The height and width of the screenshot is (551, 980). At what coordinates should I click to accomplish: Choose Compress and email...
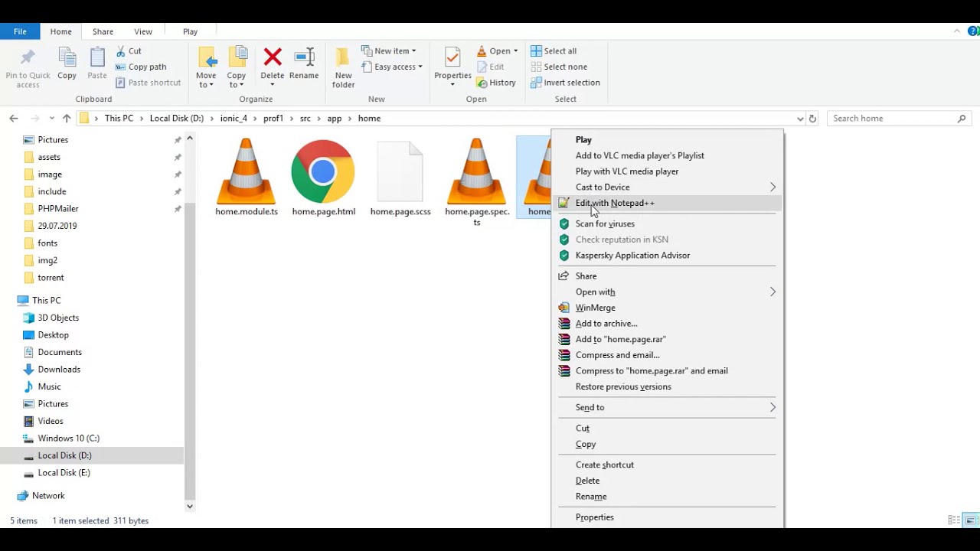pos(667,355)
